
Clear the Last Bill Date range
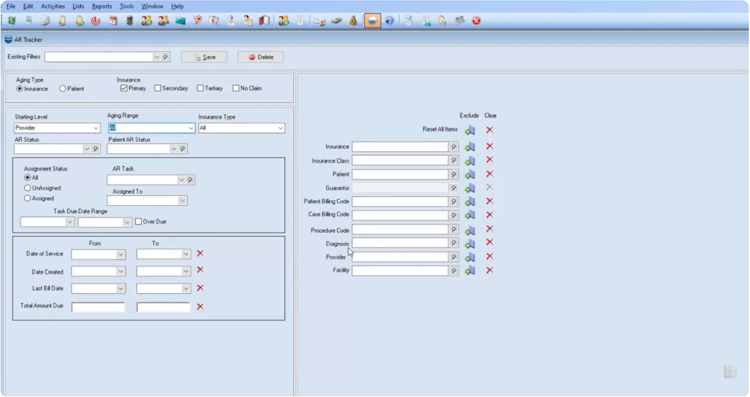coord(200,288)
